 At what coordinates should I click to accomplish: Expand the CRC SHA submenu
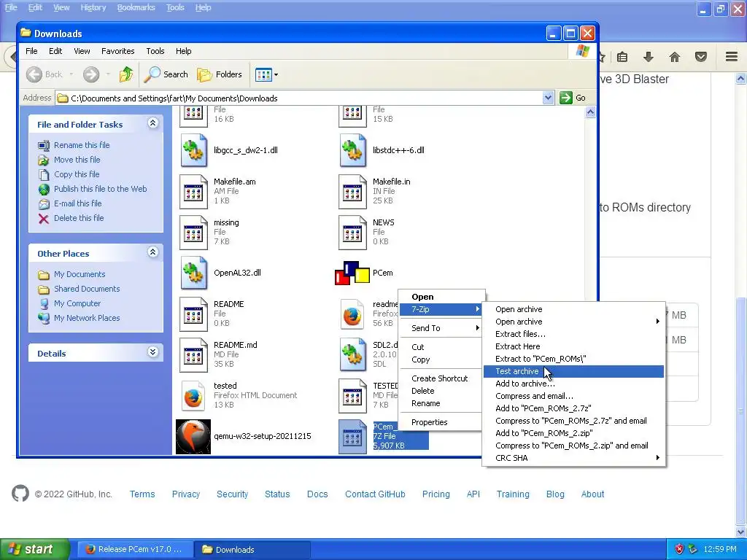(x=573, y=458)
